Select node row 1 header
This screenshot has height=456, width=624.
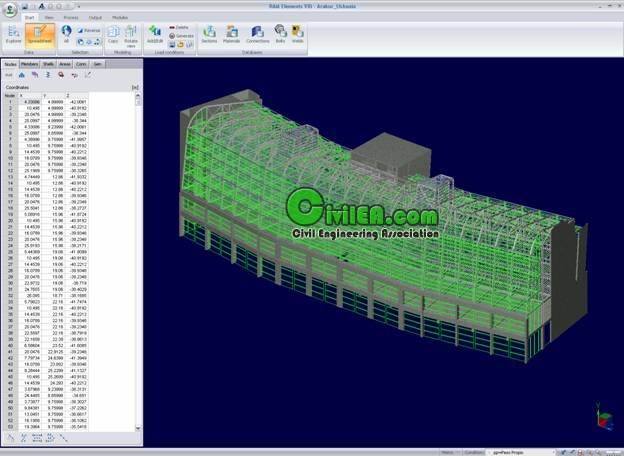(10, 102)
